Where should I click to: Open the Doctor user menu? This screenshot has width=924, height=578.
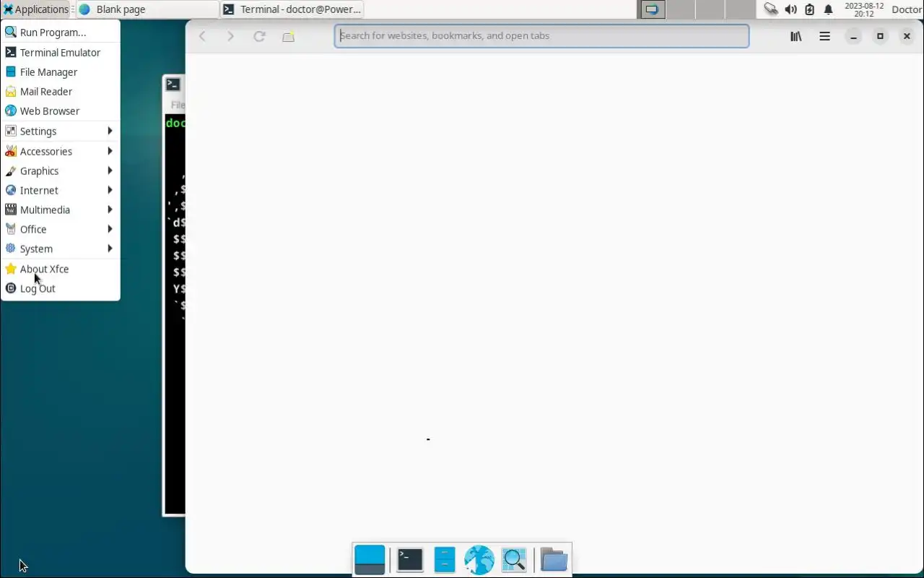[x=907, y=9]
